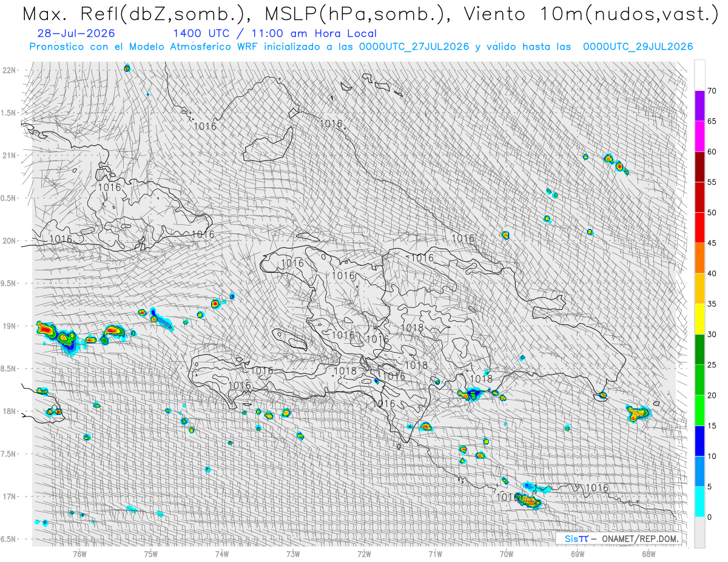Click "1400 UTC / 11:00 am Hora Local"

[x=275, y=33]
